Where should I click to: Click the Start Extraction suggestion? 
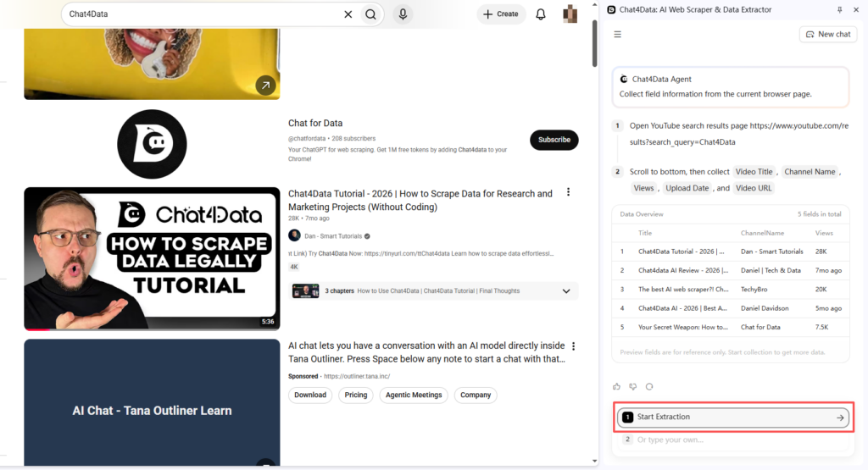point(733,417)
